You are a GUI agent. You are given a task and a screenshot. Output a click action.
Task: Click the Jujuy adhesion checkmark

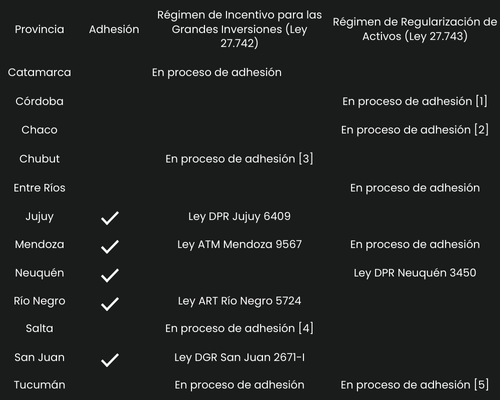[x=110, y=218]
